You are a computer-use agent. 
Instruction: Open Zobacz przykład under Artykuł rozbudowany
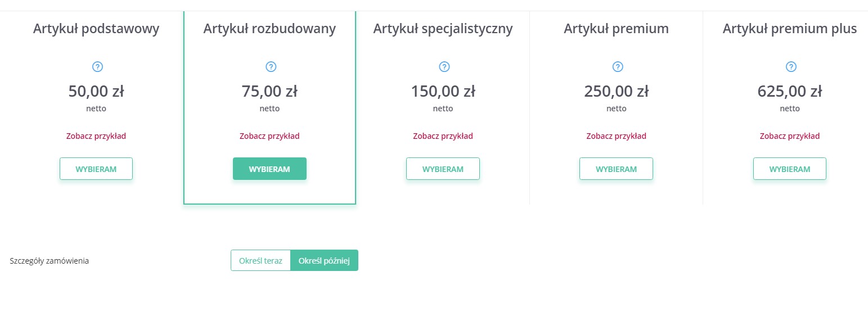click(x=269, y=136)
